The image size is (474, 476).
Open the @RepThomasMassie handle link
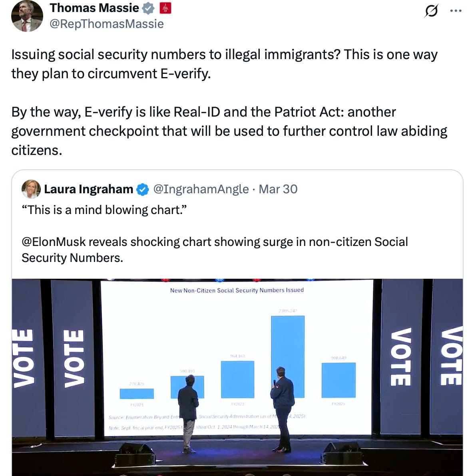pyautogui.click(x=107, y=24)
